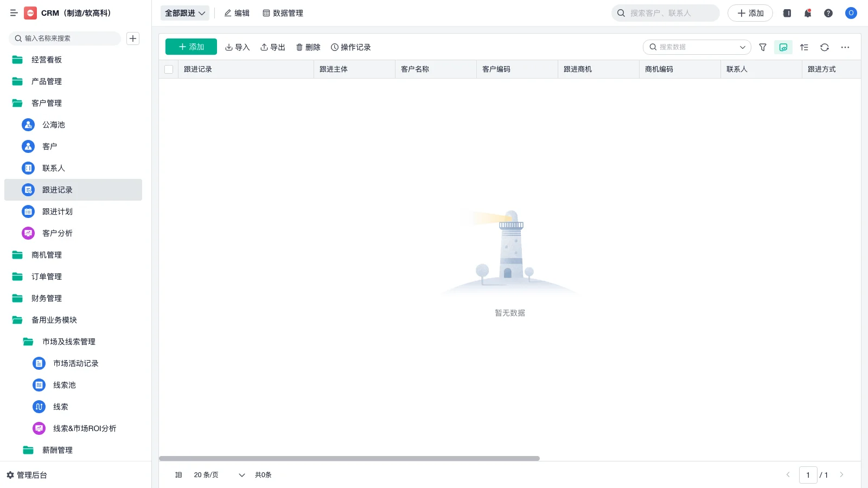Click the address book icon in top bar
The image size is (868, 488).
click(787, 13)
